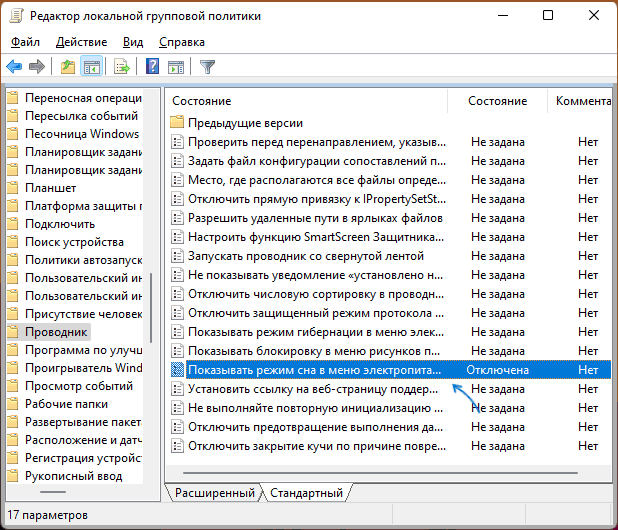The image size is (618, 530).
Task: Click the Рукописный ввод folder icon
Action: [13, 476]
